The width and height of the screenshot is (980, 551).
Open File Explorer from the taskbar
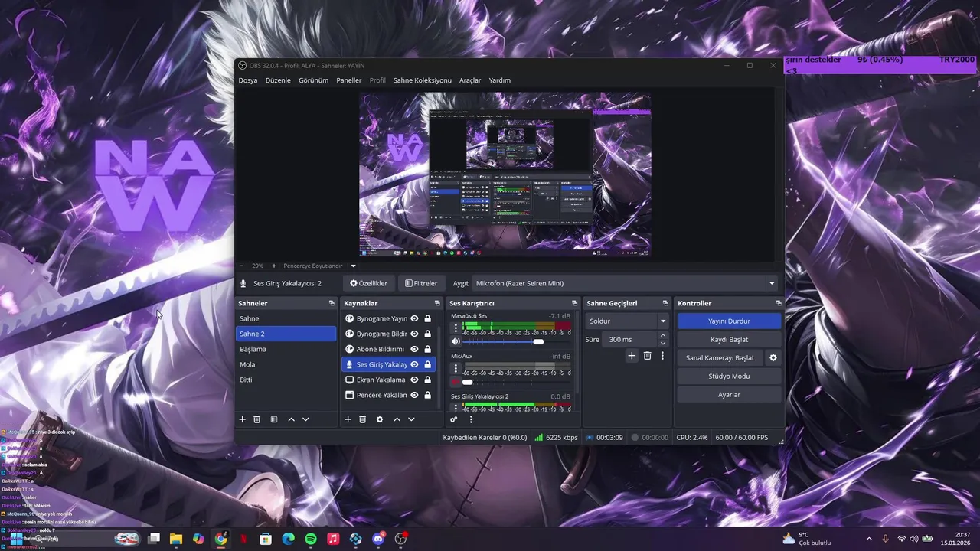pyautogui.click(x=176, y=539)
